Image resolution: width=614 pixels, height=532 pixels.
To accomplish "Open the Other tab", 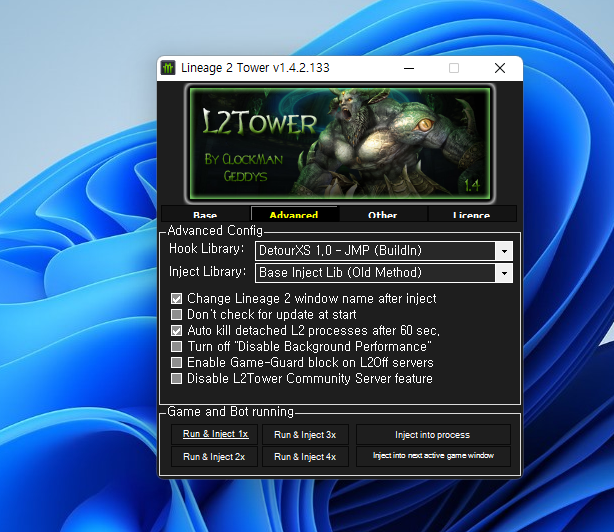I will coord(382,215).
